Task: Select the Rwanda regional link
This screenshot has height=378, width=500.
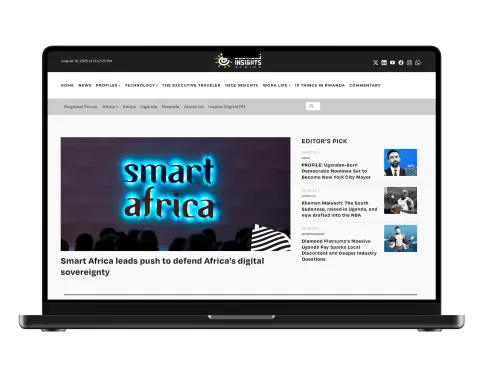Action: pyautogui.click(x=171, y=107)
